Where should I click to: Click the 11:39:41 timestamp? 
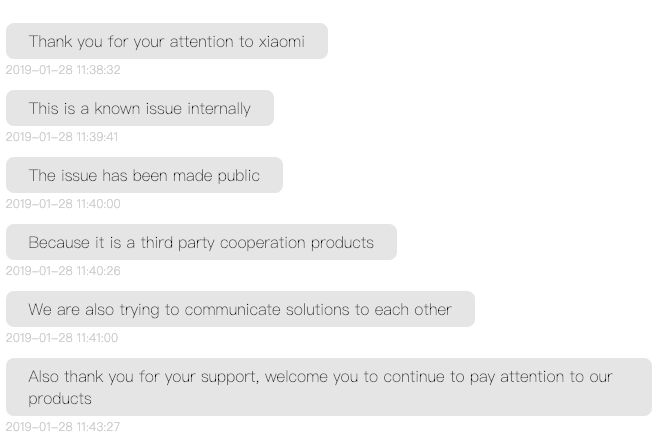click(x=62, y=137)
